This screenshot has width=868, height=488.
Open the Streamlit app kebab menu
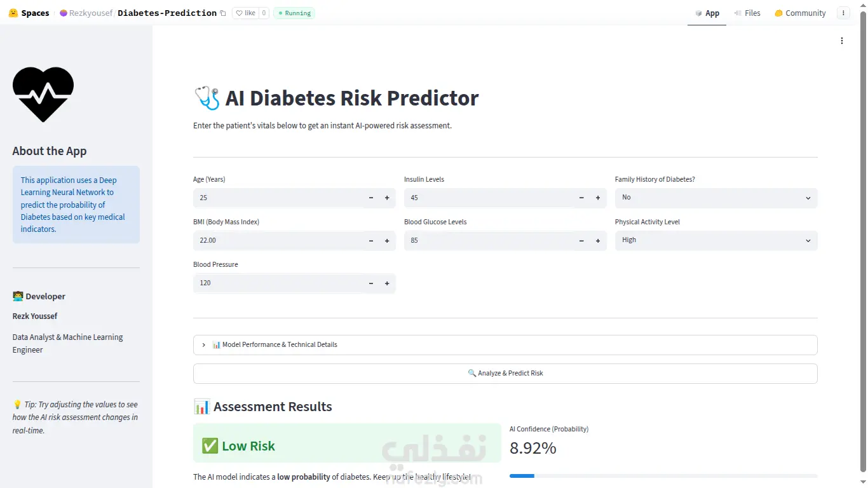tap(842, 41)
